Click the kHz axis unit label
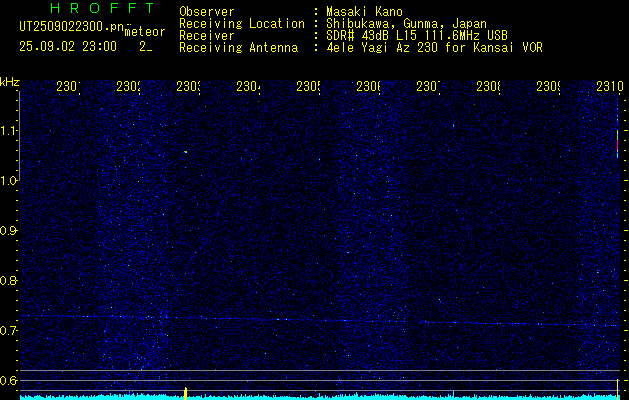The image size is (629, 400). tap(10, 83)
